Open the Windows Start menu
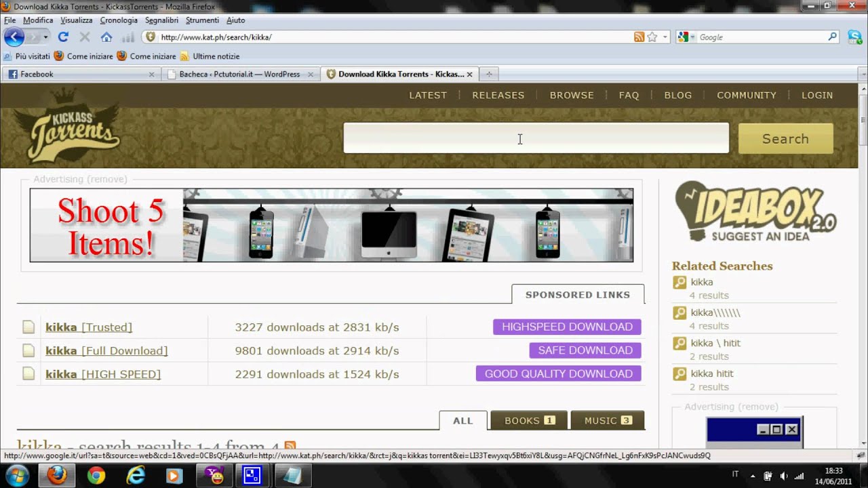 [x=16, y=476]
